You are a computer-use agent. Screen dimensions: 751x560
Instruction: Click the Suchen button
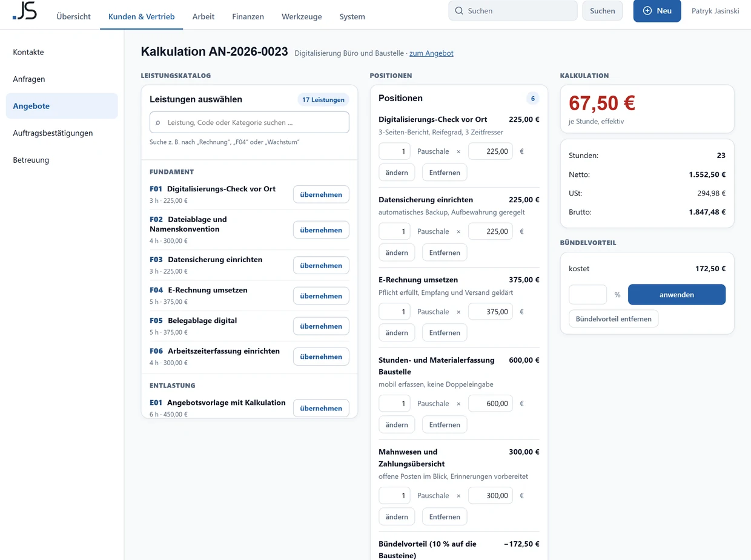pyautogui.click(x=603, y=11)
